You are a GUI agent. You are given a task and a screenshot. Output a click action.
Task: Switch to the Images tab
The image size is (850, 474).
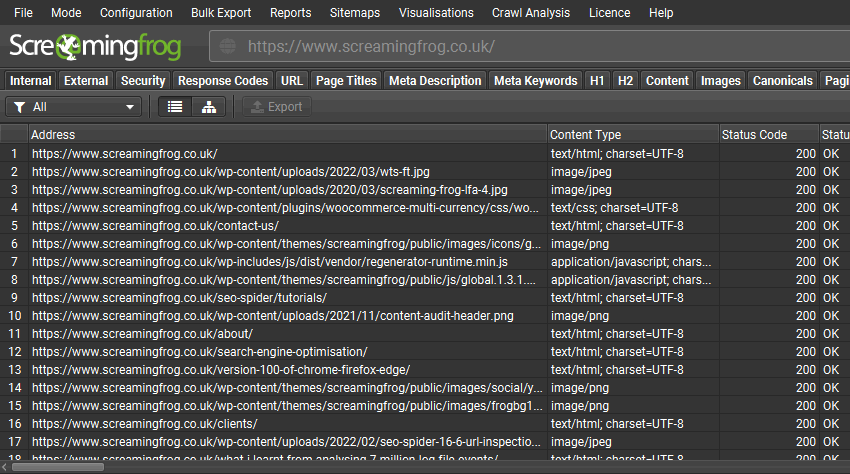click(720, 81)
